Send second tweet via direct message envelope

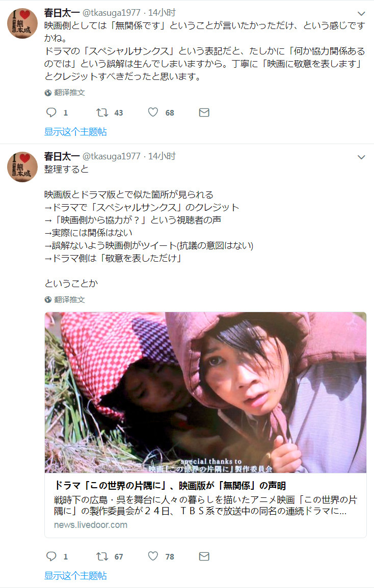click(x=204, y=556)
